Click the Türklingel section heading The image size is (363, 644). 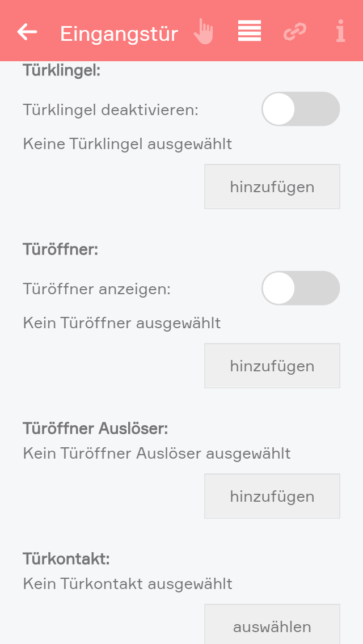(x=61, y=71)
